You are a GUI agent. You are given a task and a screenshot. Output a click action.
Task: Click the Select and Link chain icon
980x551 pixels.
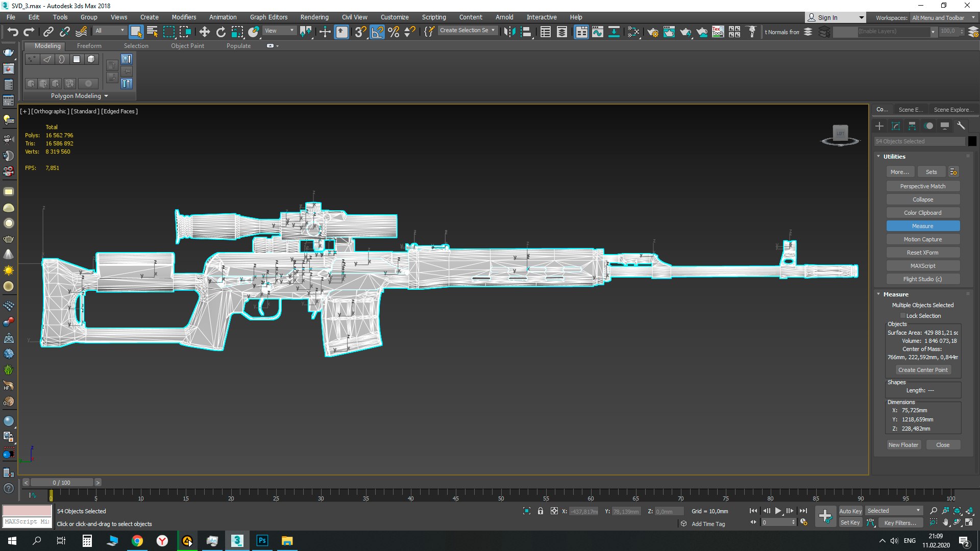pos(48,32)
